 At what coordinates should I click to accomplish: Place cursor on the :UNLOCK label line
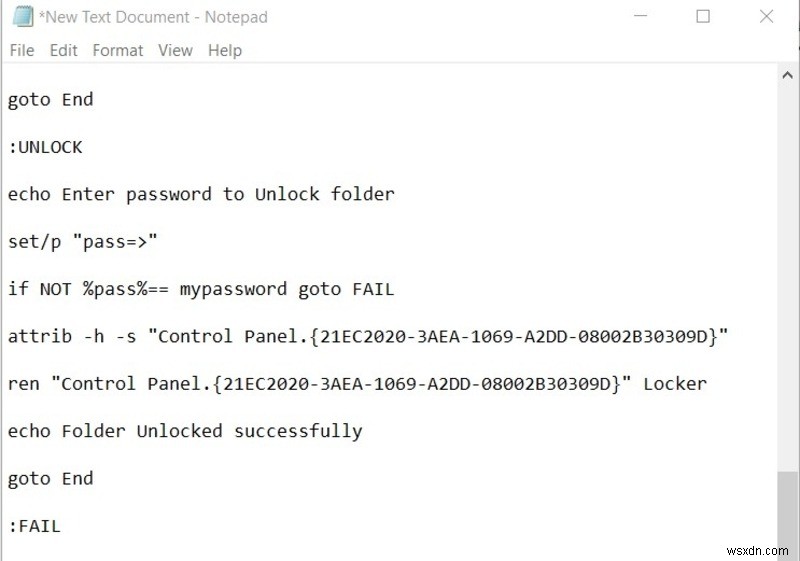click(x=45, y=147)
